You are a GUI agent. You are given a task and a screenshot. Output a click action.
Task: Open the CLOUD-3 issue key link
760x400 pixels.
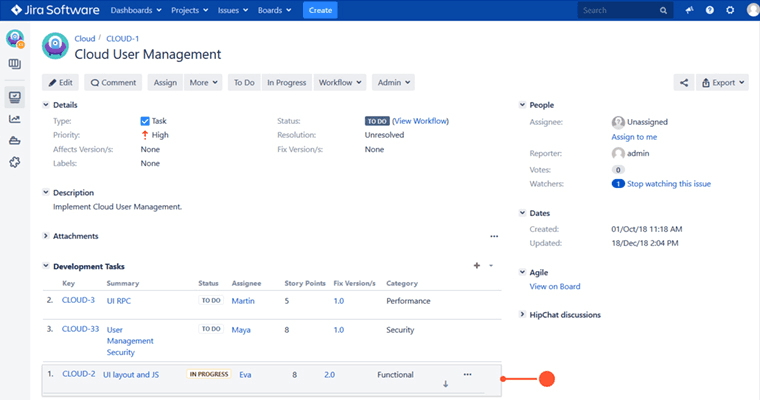pyautogui.click(x=78, y=300)
